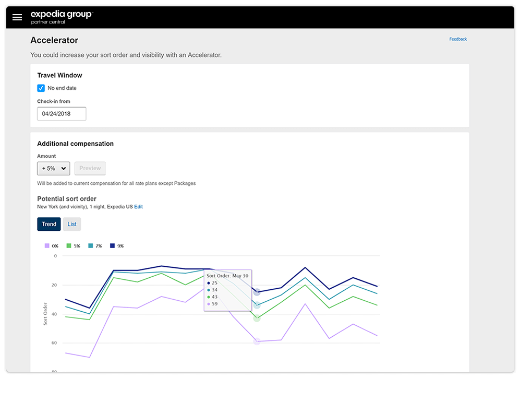Click the Preview button
The height and width of the screenshot is (401, 532).
90,169
